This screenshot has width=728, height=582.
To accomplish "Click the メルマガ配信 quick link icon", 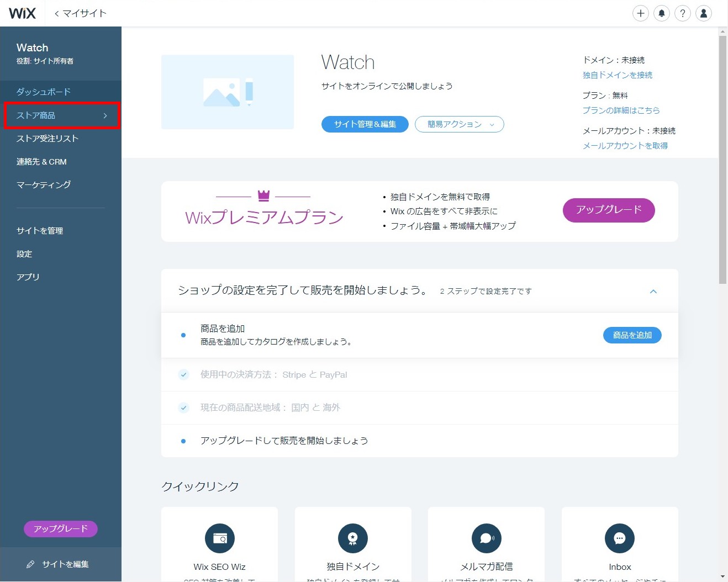I will click(x=487, y=538).
